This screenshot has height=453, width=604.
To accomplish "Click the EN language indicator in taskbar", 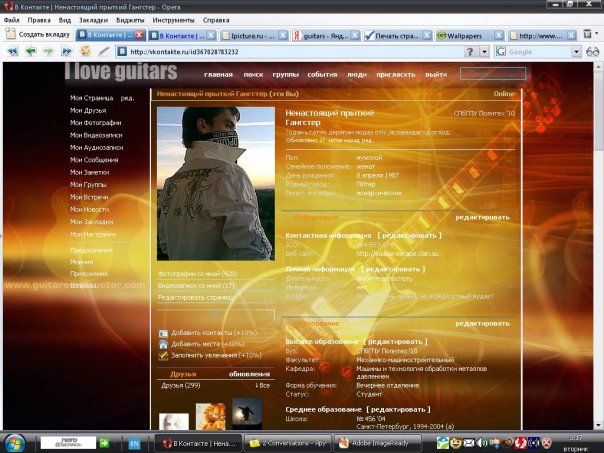I will 134,444.
